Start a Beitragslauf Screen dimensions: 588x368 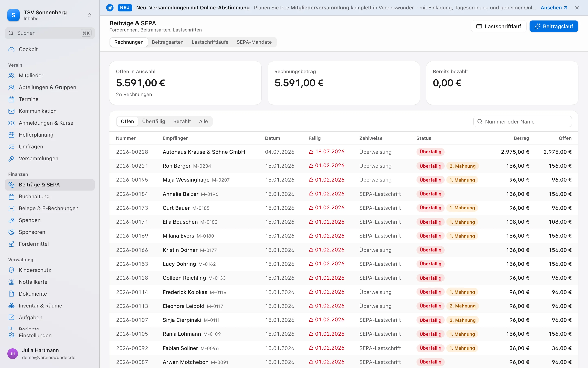[x=554, y=26]
